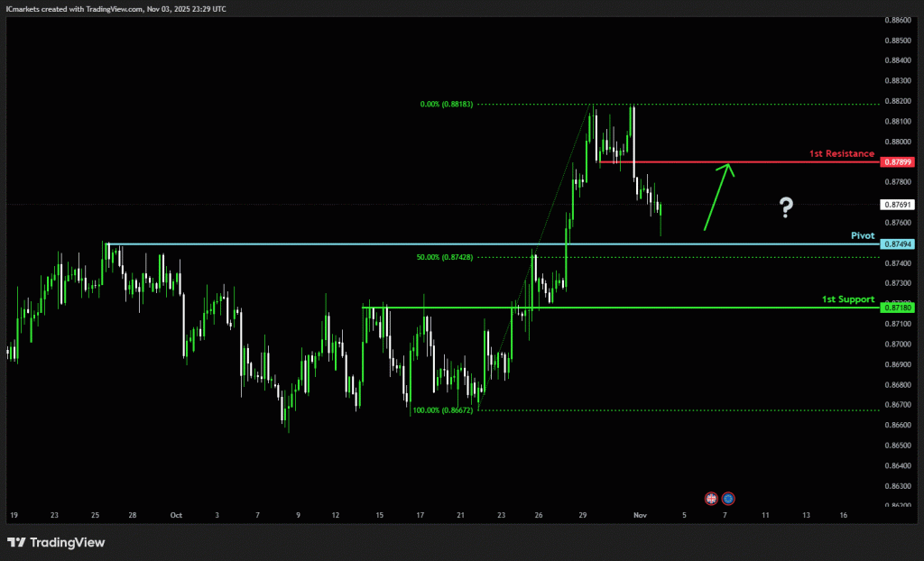Viewport: 924px width, 561px height.
Task: Click the UK flag economic event icon
Action: [711, 498]
